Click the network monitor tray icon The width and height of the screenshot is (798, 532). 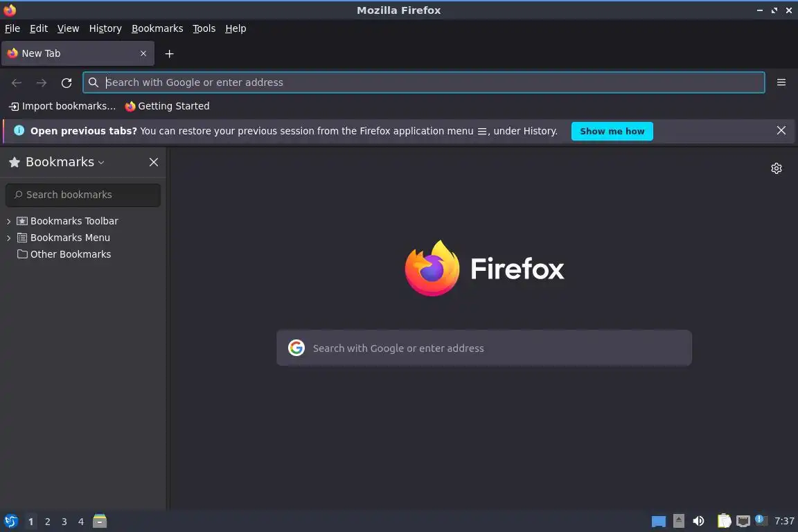pyautogui.click(x=743, y=521)
